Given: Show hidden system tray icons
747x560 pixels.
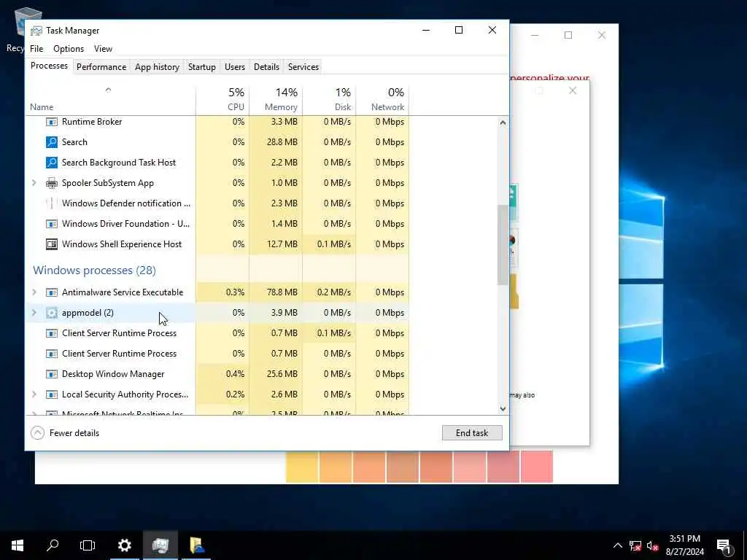Looking at the screenshot, I should coord(617,545).
